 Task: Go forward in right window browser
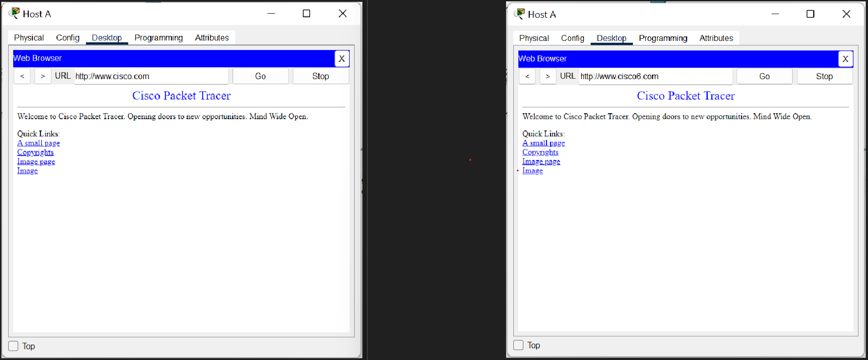coord(548,76)
